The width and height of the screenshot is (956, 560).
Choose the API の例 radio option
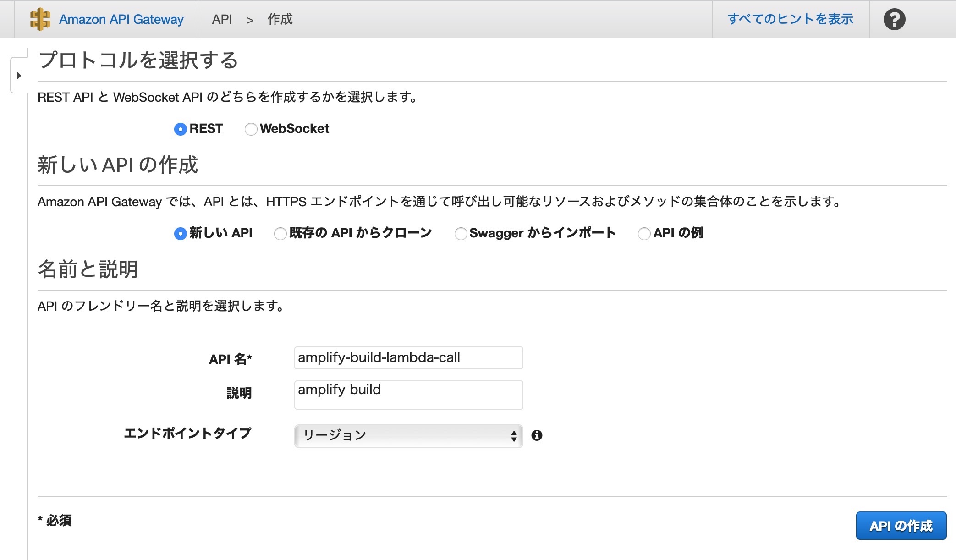click(644, 234)
